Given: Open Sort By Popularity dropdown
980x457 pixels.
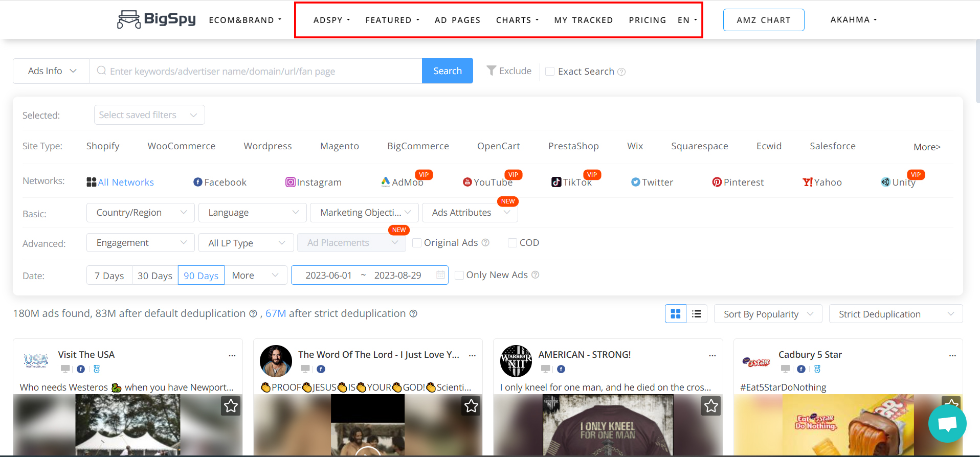Looking at the screenshot, I should [768, 314].
